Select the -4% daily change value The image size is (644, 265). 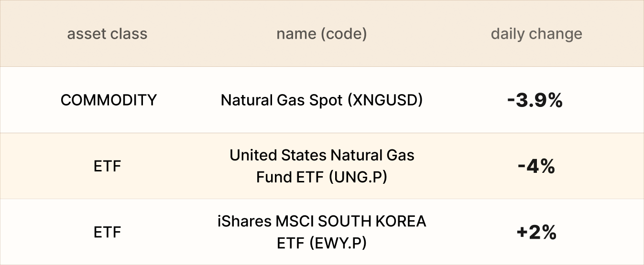click(536, 167)
